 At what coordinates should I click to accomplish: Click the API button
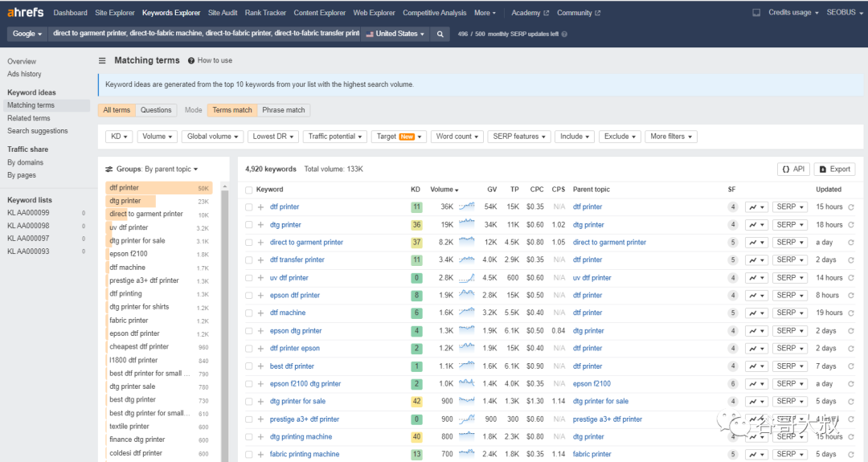793,170
